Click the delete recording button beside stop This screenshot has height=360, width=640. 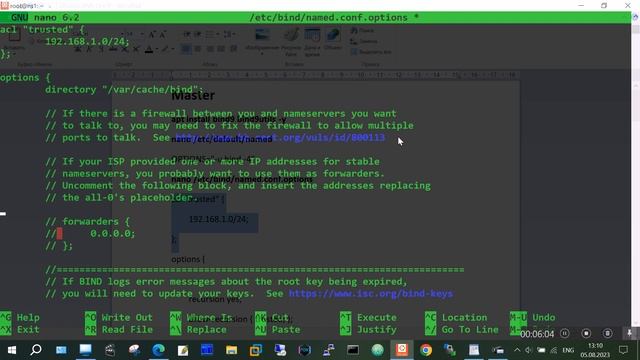607,333
